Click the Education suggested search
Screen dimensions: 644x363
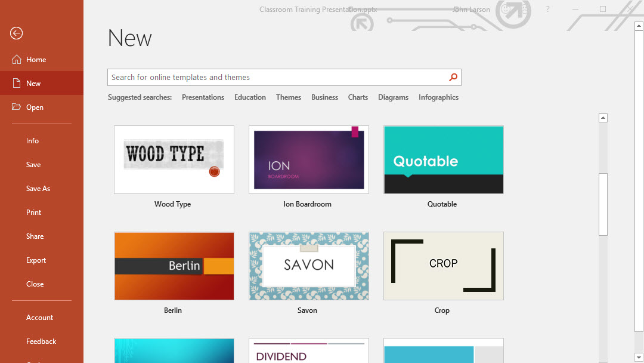pos(250,97)
